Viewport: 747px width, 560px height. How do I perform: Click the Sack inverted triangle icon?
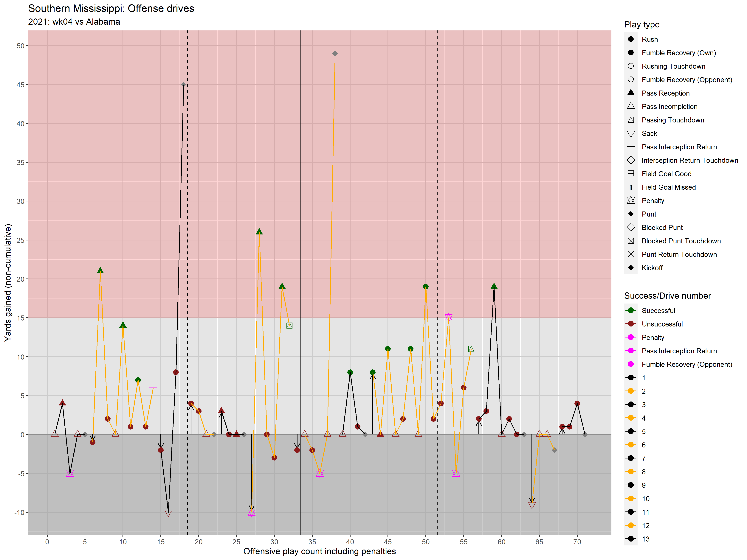630,134
